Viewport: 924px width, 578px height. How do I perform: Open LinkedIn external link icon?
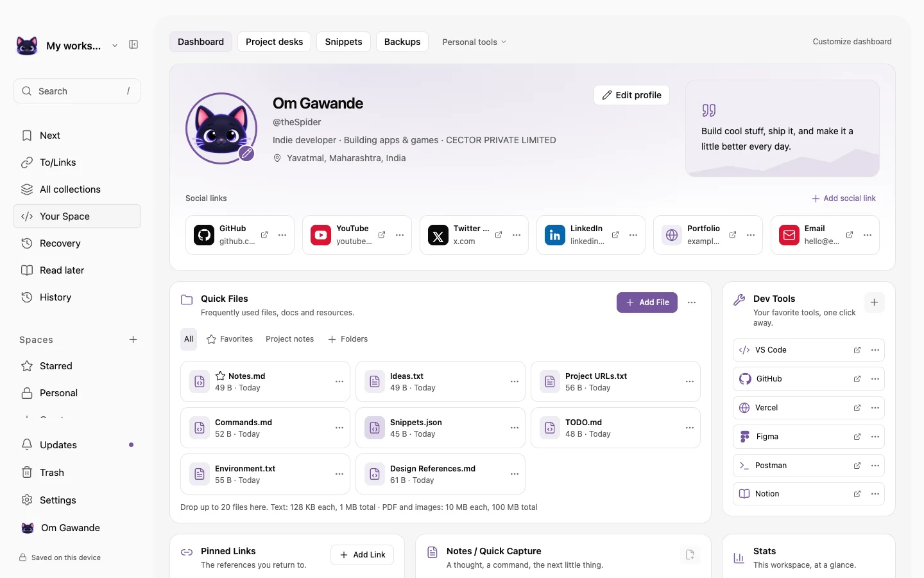click(615, 235)
